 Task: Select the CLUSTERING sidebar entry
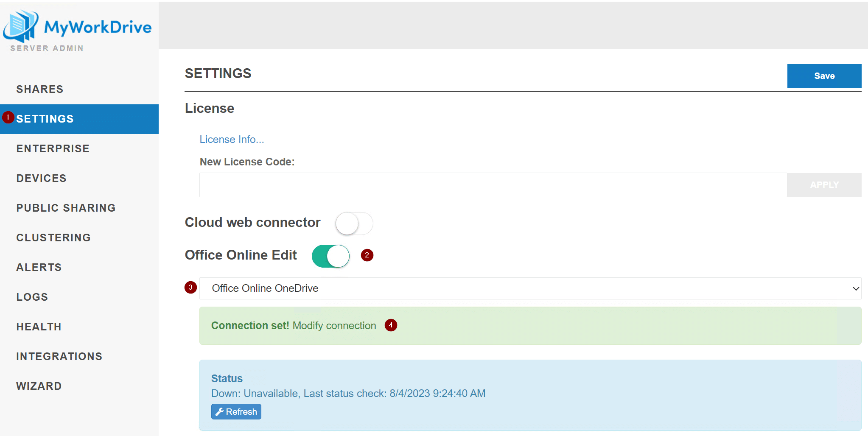click(x=53, y=238)
